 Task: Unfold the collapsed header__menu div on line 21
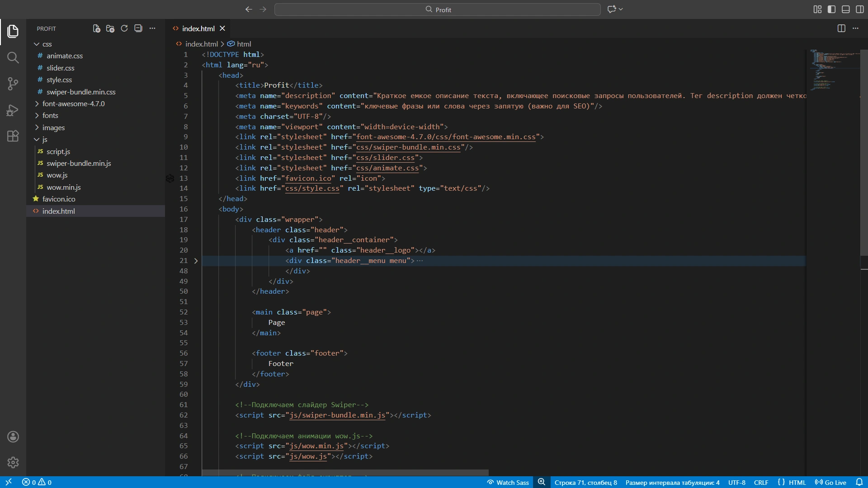(196, 261)
